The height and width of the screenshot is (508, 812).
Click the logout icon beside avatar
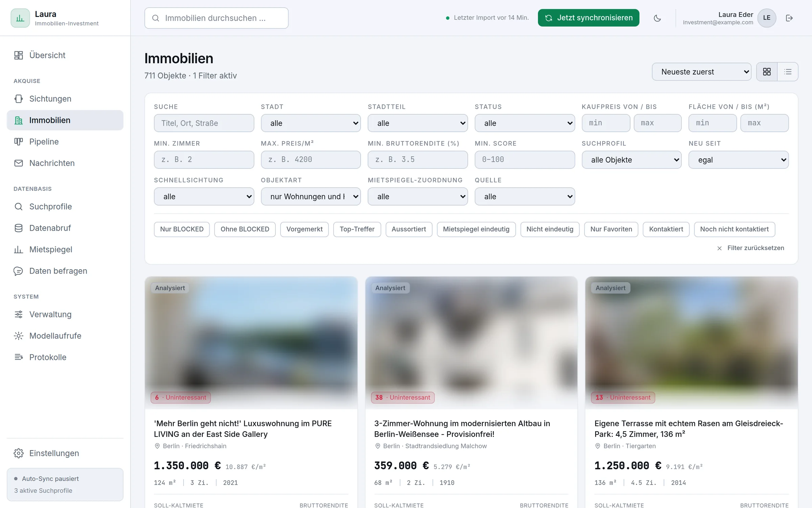[x=789, y=18]
